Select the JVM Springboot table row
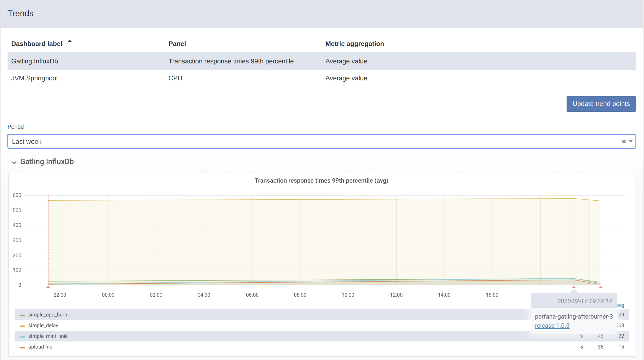 [321, 78]
